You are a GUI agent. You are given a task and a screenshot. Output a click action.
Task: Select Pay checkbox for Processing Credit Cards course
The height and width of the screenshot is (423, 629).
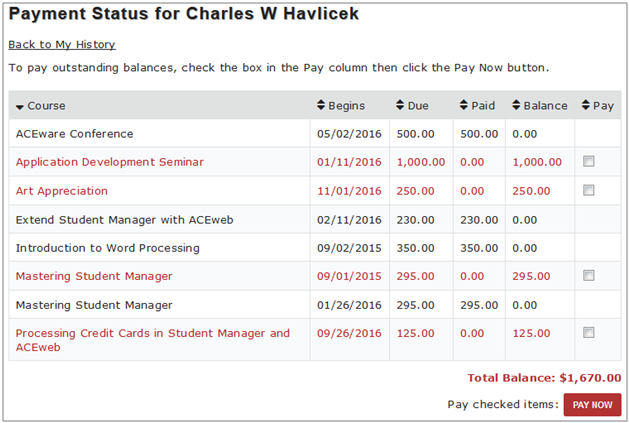pyautogui.click(x=588, y=332)
